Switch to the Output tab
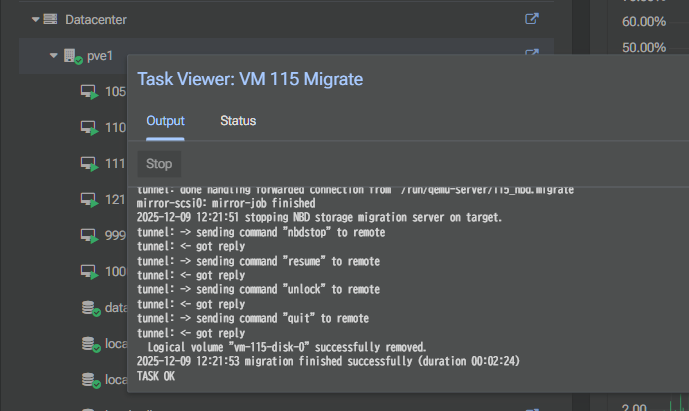Viewport: 689px width, 411px height. (165, 121)
